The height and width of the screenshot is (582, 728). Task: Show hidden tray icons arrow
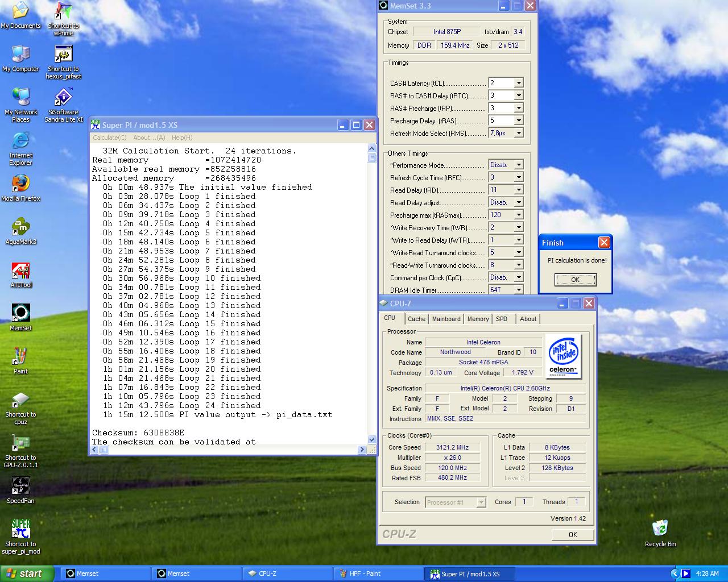click(675, 573)
